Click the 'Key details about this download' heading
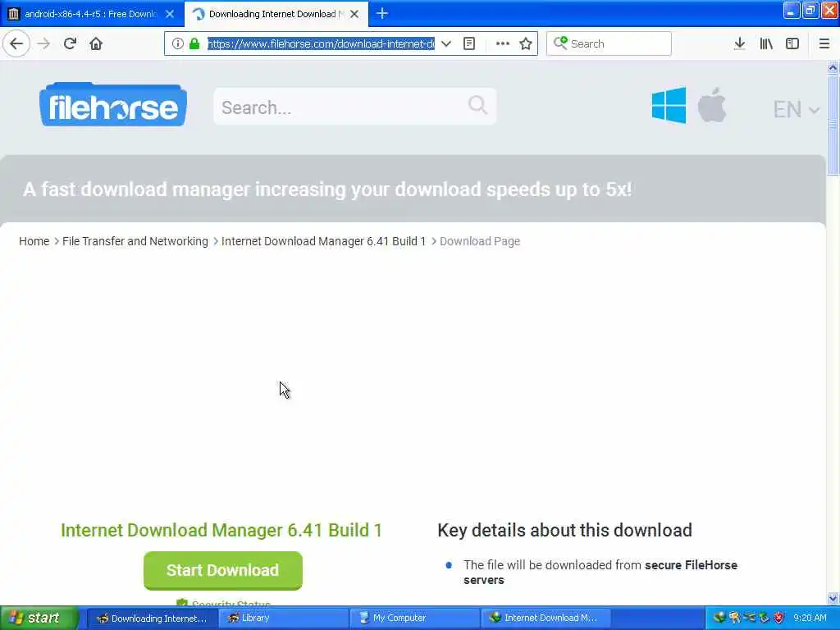The image size is (840, 630). [x=564, y=530]
